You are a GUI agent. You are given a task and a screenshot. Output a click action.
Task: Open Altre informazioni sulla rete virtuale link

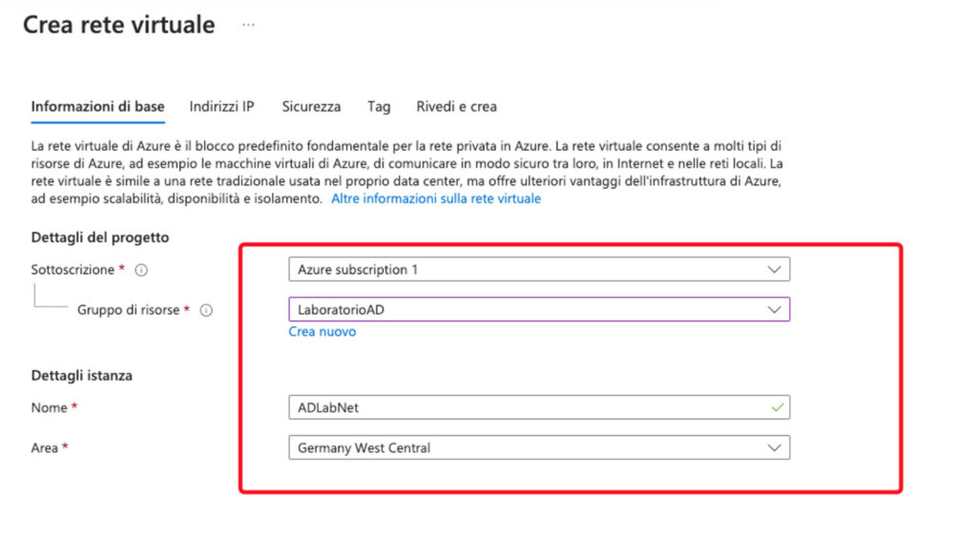[435, 198]
